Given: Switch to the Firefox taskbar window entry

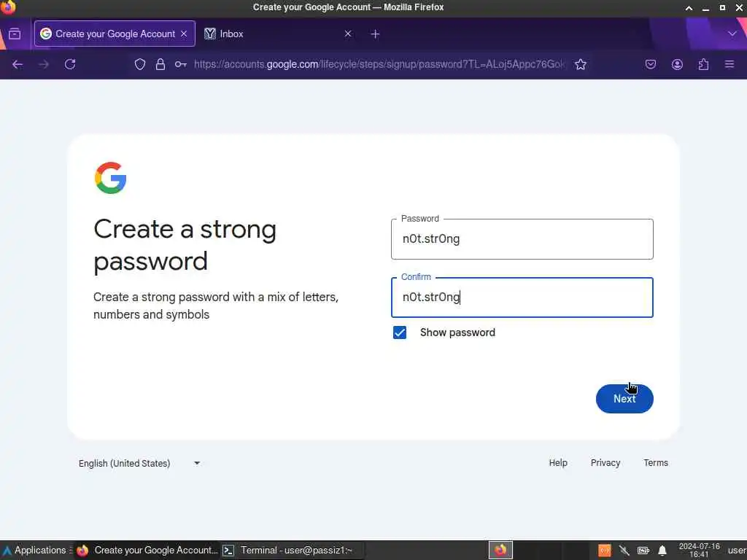Looking at the screenshot, I should point(147,551).
